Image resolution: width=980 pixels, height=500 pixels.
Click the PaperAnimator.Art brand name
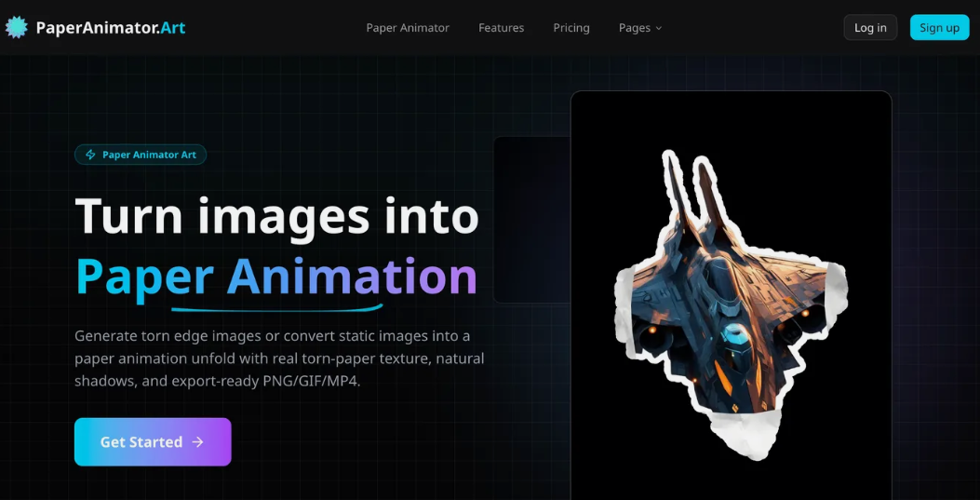tap(110, 28)
